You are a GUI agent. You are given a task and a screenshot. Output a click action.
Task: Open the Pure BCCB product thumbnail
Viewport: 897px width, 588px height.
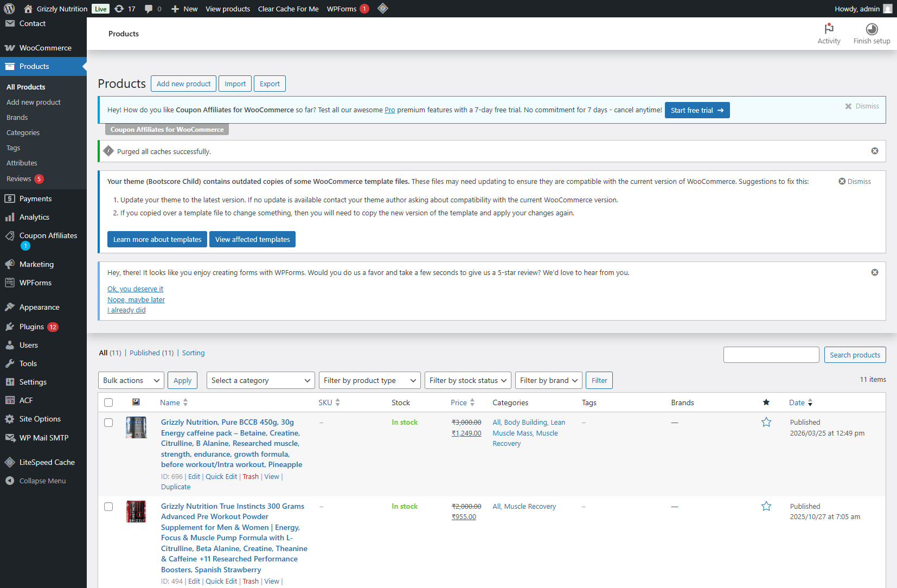coord(136,427)
